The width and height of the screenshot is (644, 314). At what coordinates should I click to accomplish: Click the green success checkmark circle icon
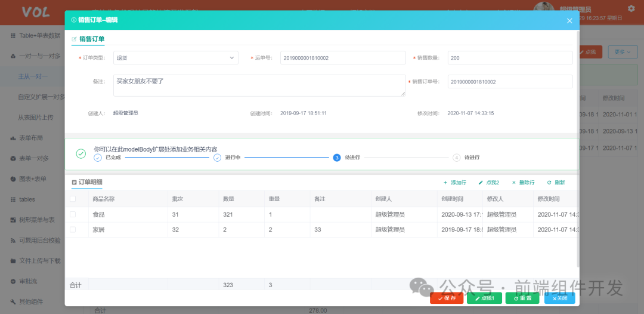coord(81,153)
